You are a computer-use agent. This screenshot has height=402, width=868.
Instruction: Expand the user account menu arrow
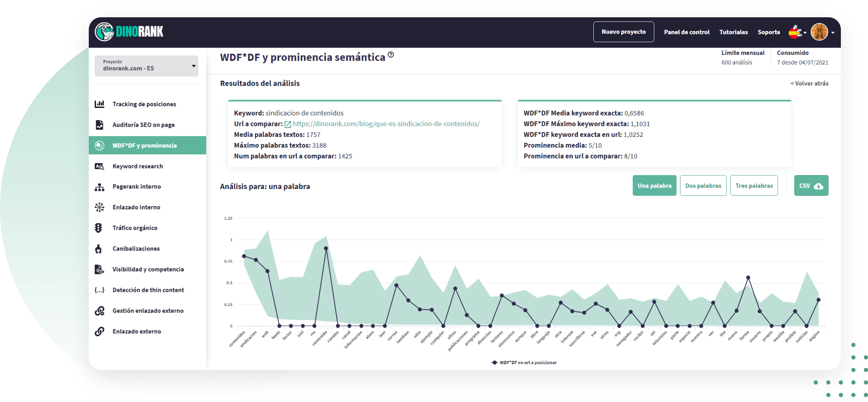833,33
